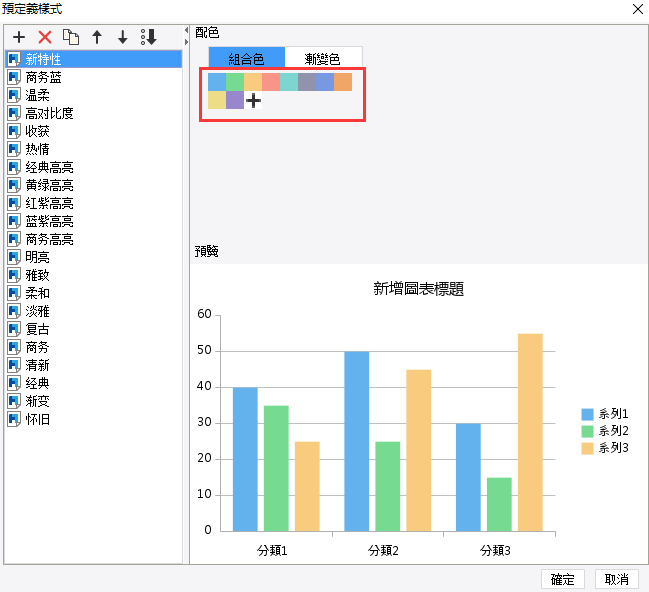Click the chart title 新增圖表標題
The image size is (649, 592).
click(418, 289)
